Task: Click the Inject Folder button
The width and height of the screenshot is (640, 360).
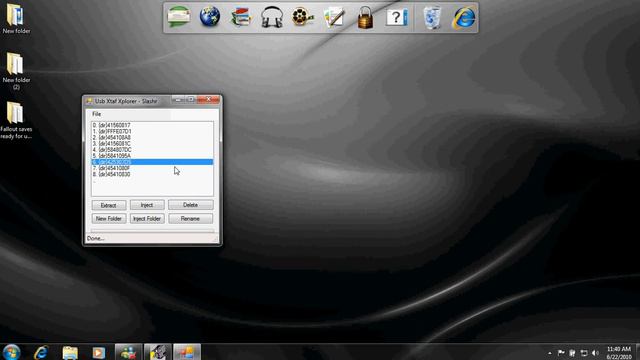Action: [x=147, y=218]
